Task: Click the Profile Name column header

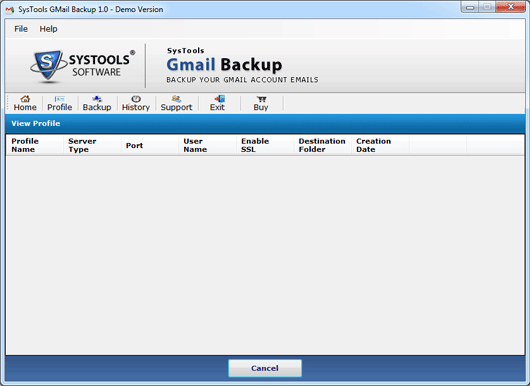Action: (34, 145)
